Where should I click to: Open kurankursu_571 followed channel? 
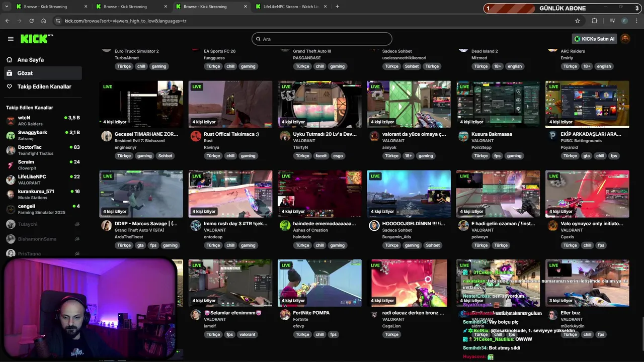coord(42,194)
